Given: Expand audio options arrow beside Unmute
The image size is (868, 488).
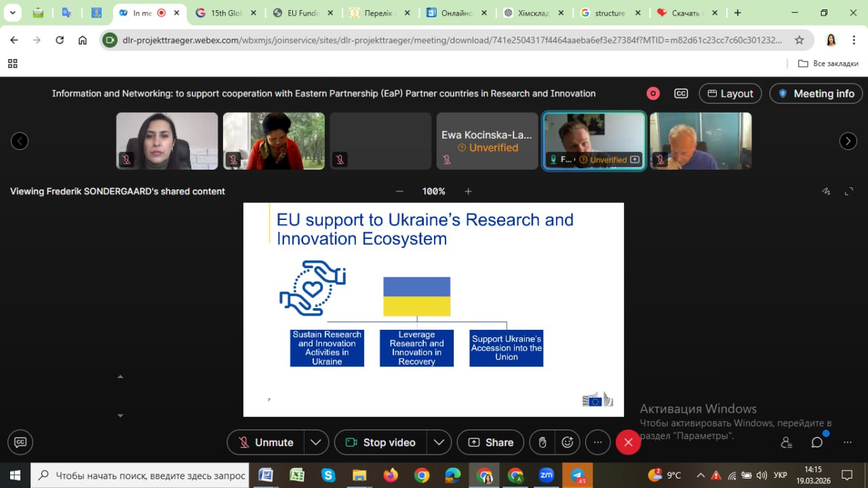Looking at the screenshot, I should 316,443.
